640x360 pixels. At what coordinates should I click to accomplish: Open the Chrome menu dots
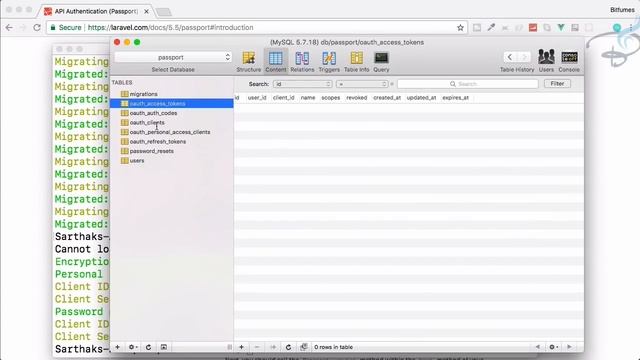tap(631, 28)
